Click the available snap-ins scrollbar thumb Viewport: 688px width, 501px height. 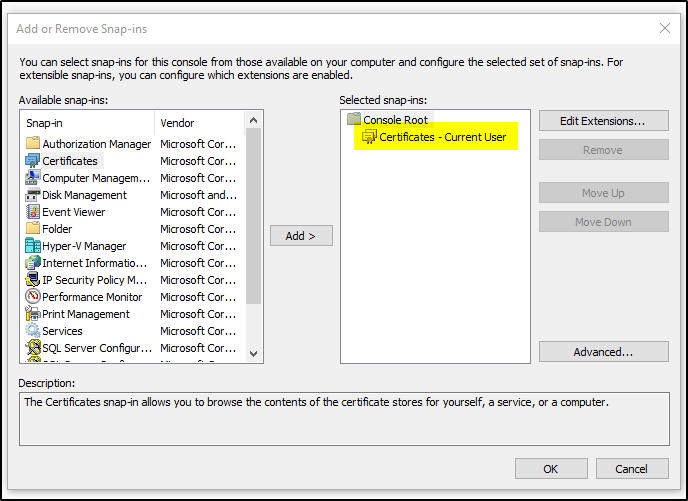click(x=253, y=216)
